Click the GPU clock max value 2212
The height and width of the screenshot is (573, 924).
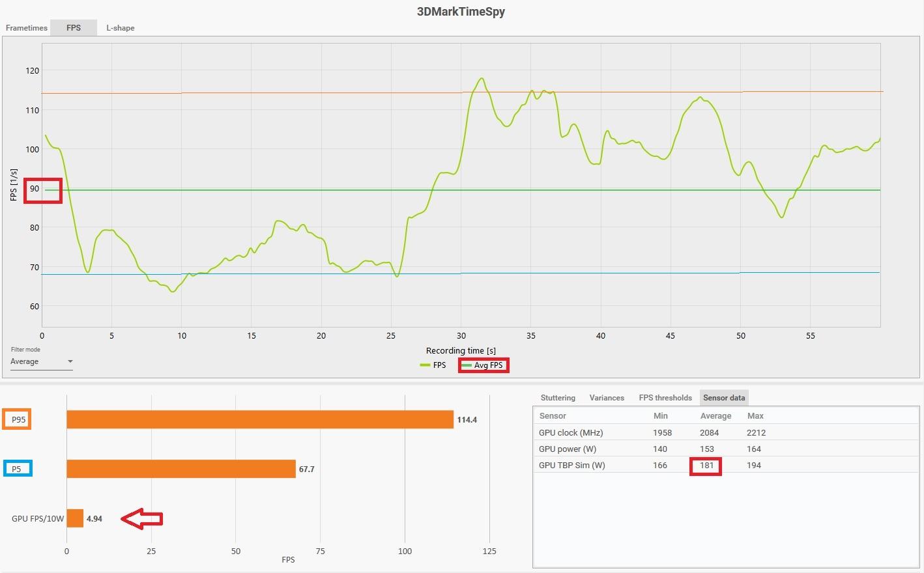[756, 432]
